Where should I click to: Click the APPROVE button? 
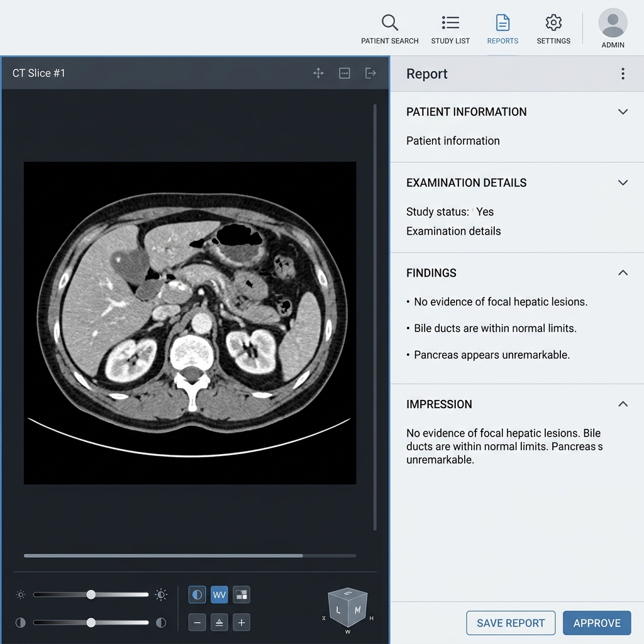pyautogui.click(x=597, y=623)
